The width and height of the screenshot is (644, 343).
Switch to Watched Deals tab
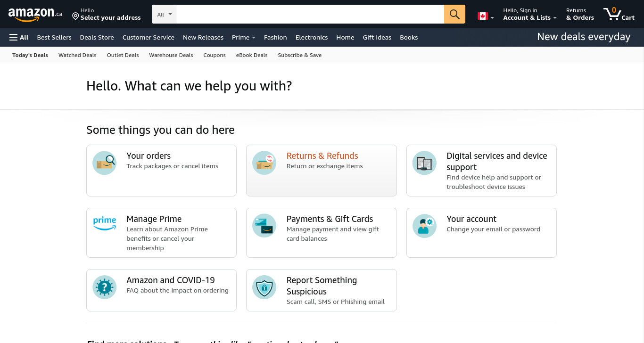77,55
